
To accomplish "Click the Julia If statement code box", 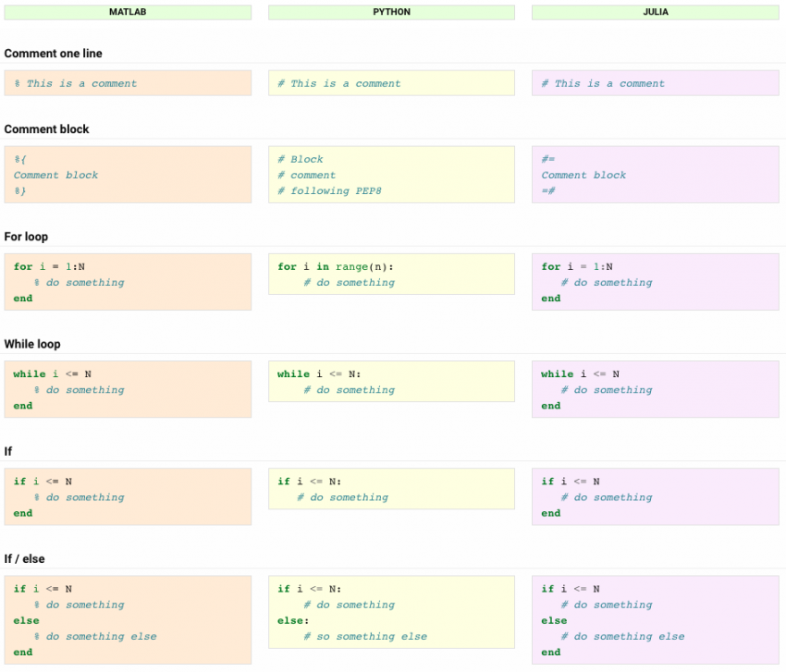I will (x=655, y=496).
